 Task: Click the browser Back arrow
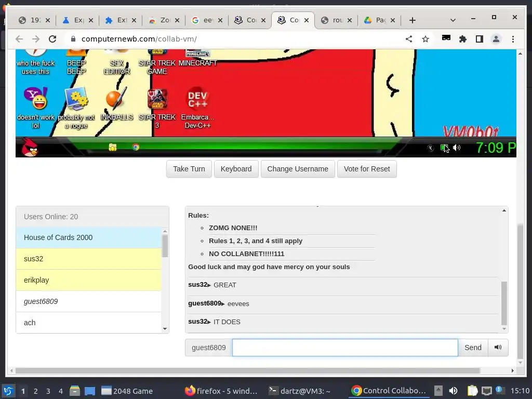point(19,39)
